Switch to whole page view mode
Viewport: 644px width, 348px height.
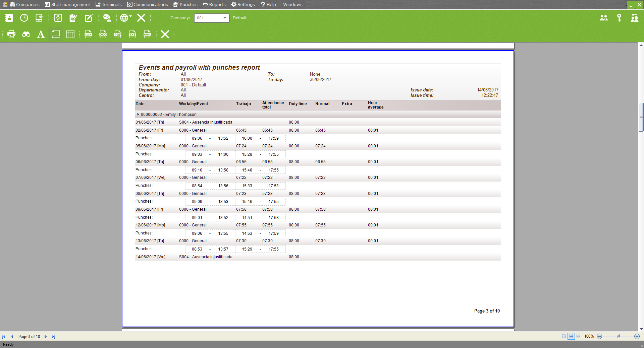tap(564, 336)
